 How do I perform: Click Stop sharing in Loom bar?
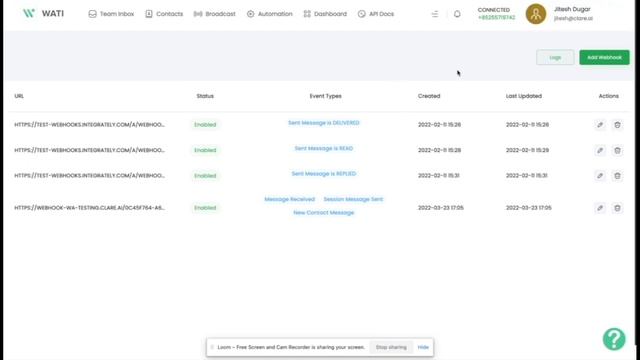point(391,347)
